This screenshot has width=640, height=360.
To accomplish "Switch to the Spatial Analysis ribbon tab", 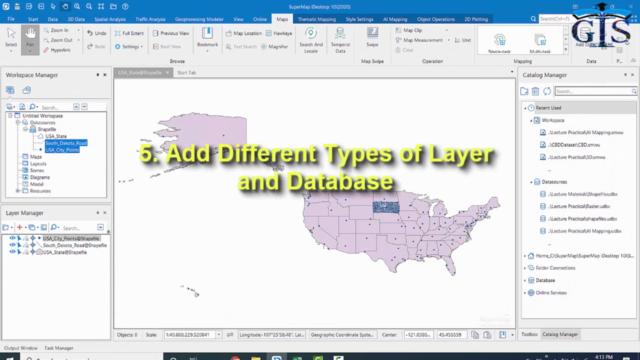I will (110, 19).
